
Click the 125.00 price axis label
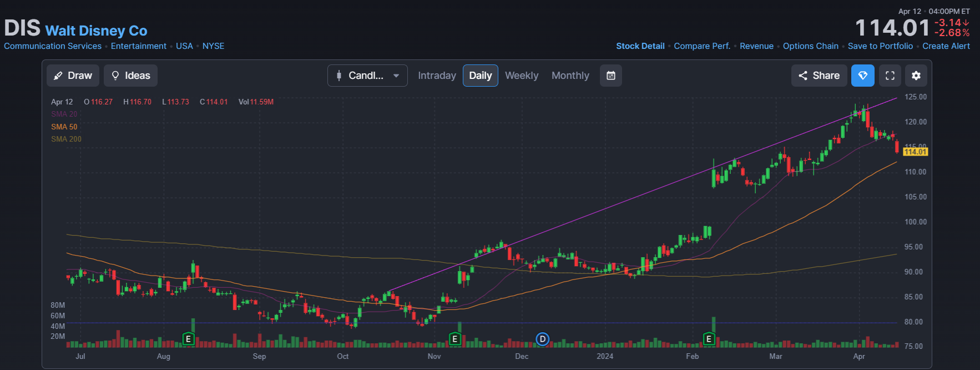916,97
